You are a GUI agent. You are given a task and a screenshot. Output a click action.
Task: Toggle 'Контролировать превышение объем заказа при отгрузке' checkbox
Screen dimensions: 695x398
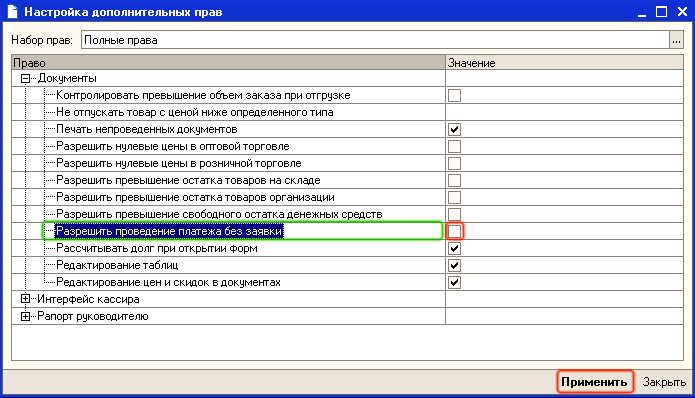point(454,95)
